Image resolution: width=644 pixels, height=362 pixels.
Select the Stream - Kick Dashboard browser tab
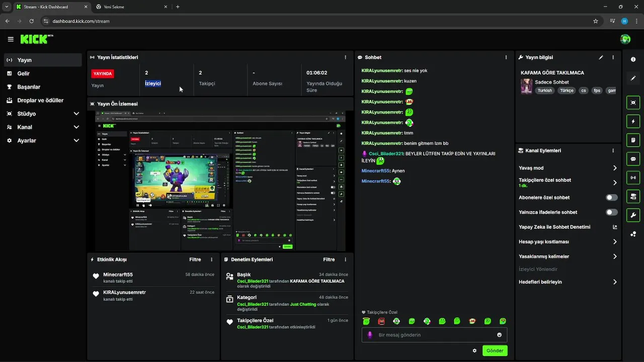pos(51,7)
